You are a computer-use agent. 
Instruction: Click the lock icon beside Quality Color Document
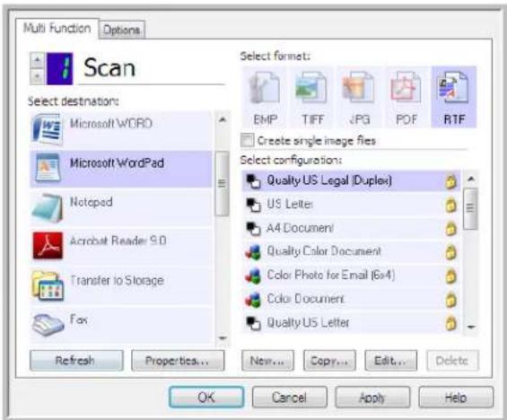(x=451, y=252)
